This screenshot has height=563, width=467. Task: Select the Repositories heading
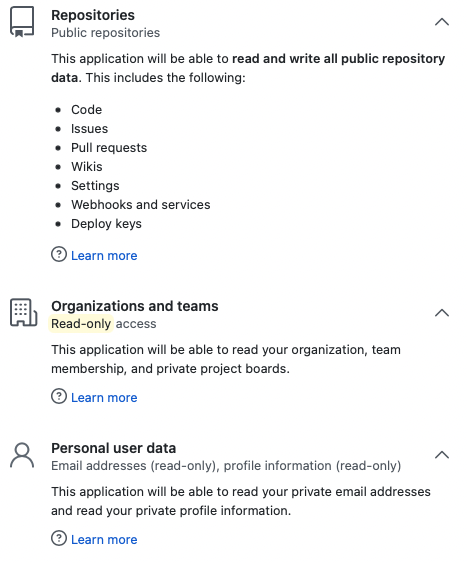tap(93, 15)
